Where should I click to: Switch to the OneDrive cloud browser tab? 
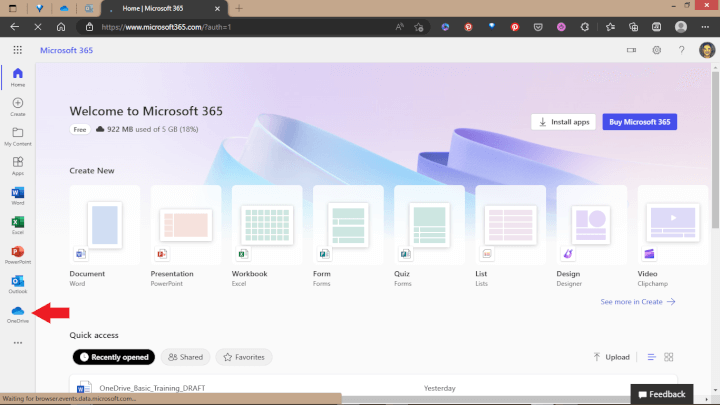tap(64, 8)
